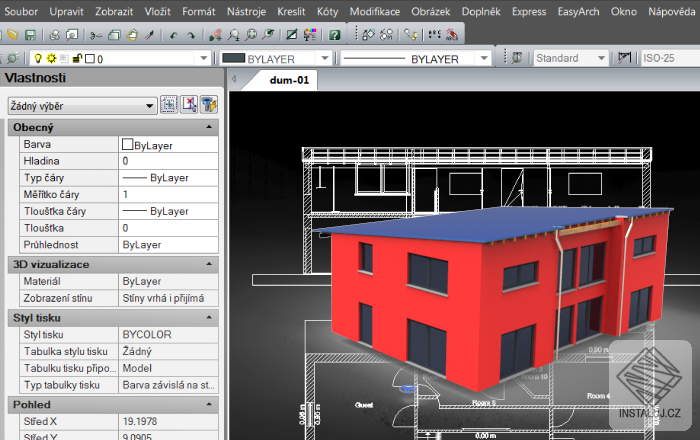700x440 pixels.
Task: Open Help with the question mark icon
Action: coord(334,34)
